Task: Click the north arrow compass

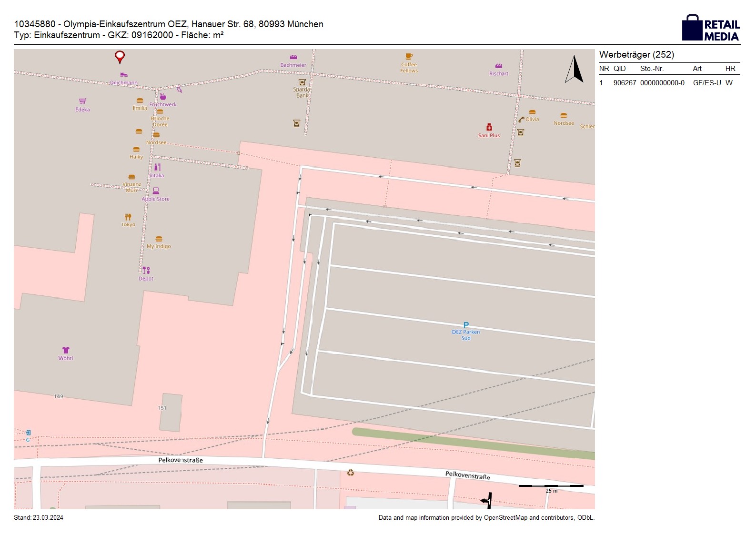Action: [x=575, y=70]
